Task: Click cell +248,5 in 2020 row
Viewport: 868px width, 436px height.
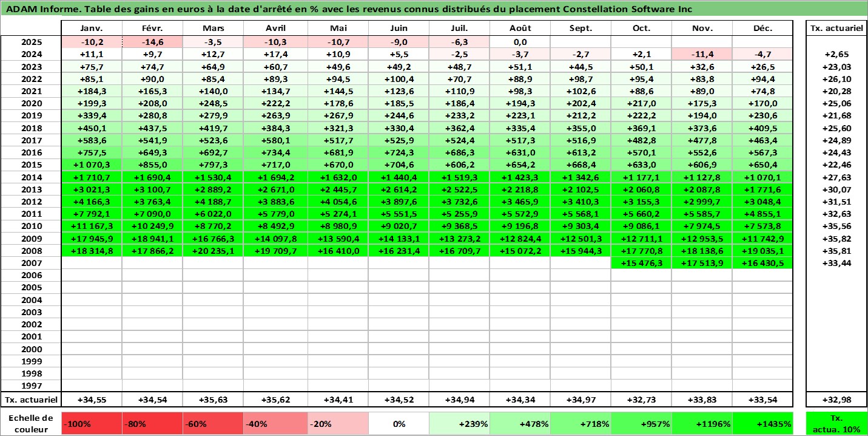Action: 213,103
